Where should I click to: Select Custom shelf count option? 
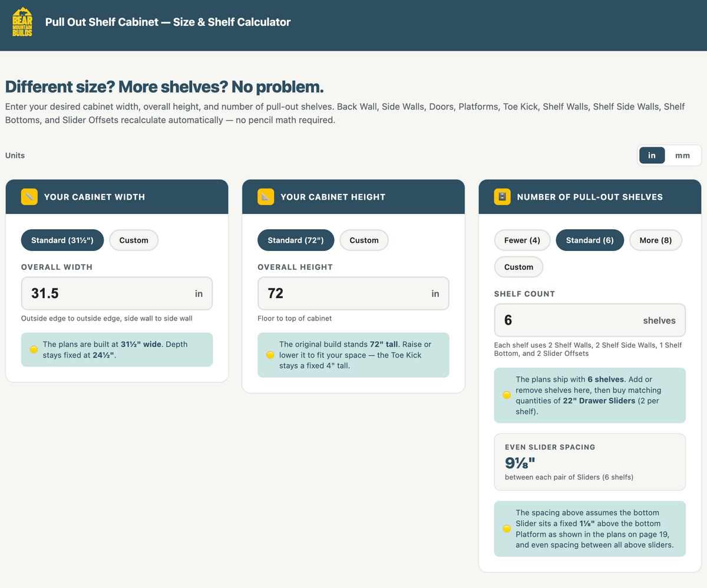(518, 267)
